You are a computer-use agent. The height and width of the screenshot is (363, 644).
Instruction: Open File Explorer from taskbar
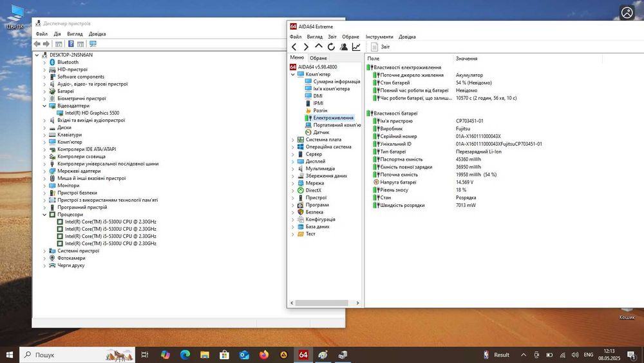point(205,355)
